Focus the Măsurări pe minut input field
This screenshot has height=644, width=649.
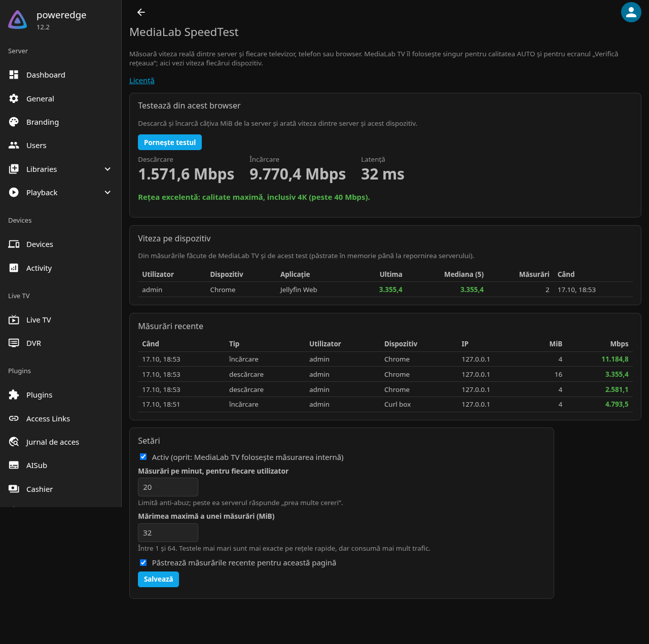[x=168, y=487]
